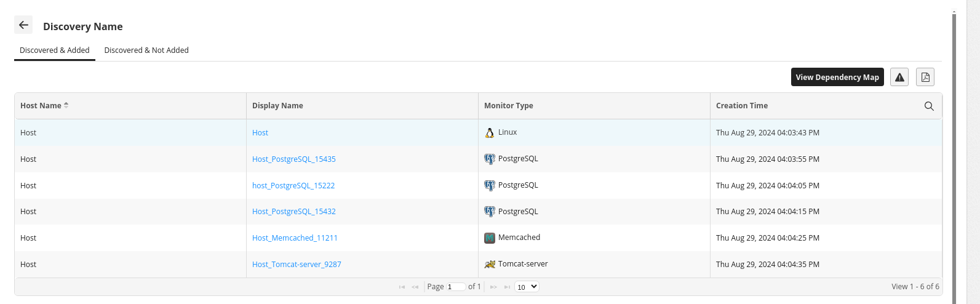Image resolution: width=980 pixels, height=304 pixels.
Task: Open the rows-per-page dropdown
Action: pos(527,287)
